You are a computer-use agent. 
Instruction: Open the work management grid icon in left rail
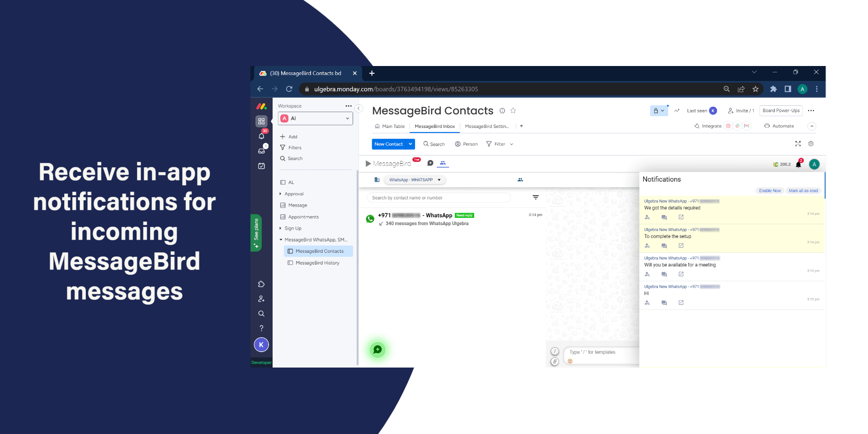[x=261, y=121]
